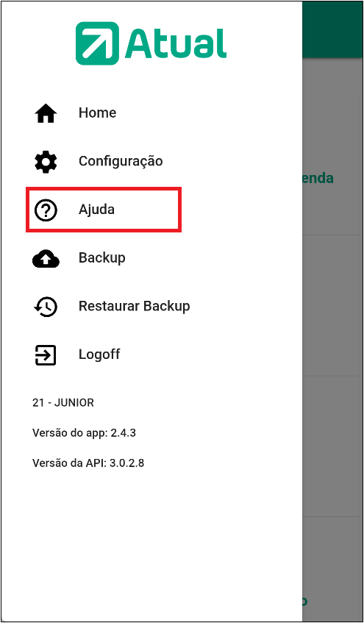The width and height of the screenshot is (364, 623).
Task: Open the Home menu entry
Action: 97,113
